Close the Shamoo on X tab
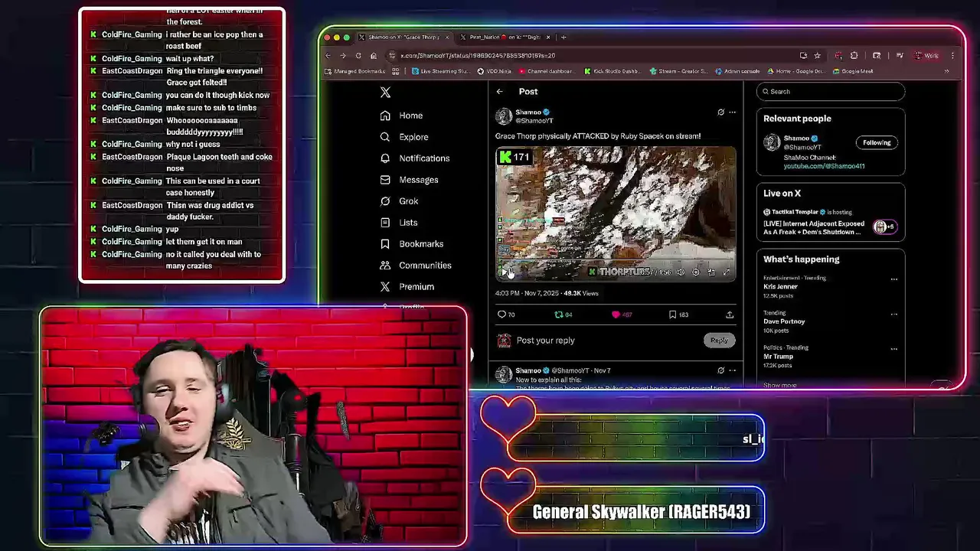 pyautogui.click(x=446, y=37)
